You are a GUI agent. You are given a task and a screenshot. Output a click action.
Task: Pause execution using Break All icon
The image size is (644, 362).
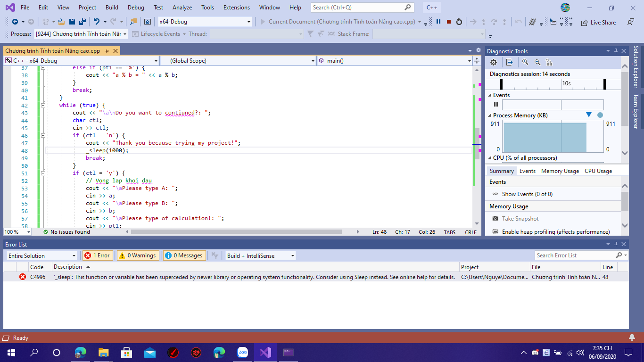tap(438, 22)
